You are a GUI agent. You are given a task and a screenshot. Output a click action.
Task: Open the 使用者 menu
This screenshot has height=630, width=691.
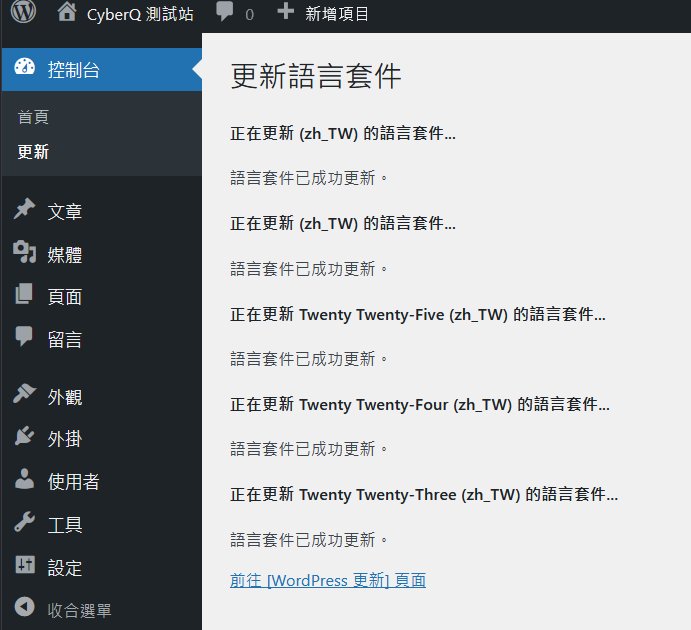click(74, 482)
